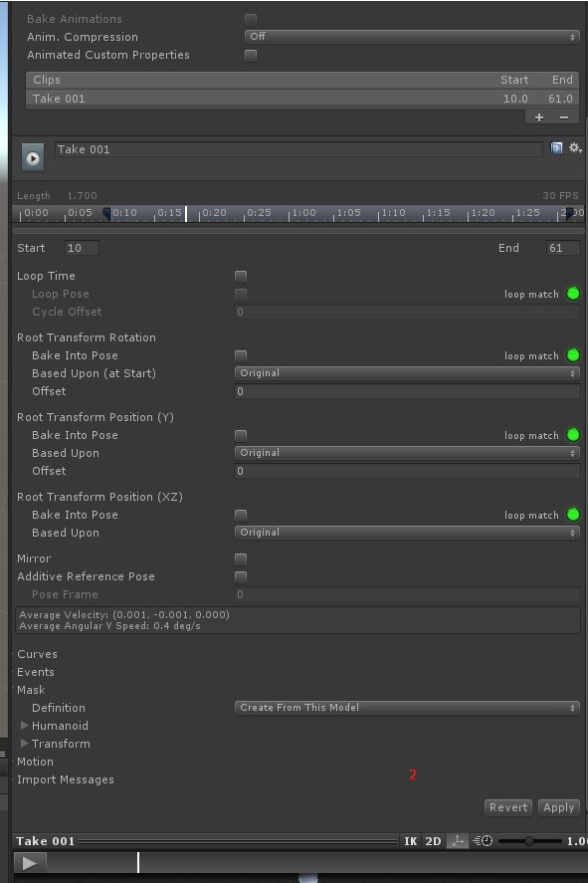Viewport: 588px width, 883px height.
Task: Expand the Humanoid foldout under Mask
Action: click(24, 726)
